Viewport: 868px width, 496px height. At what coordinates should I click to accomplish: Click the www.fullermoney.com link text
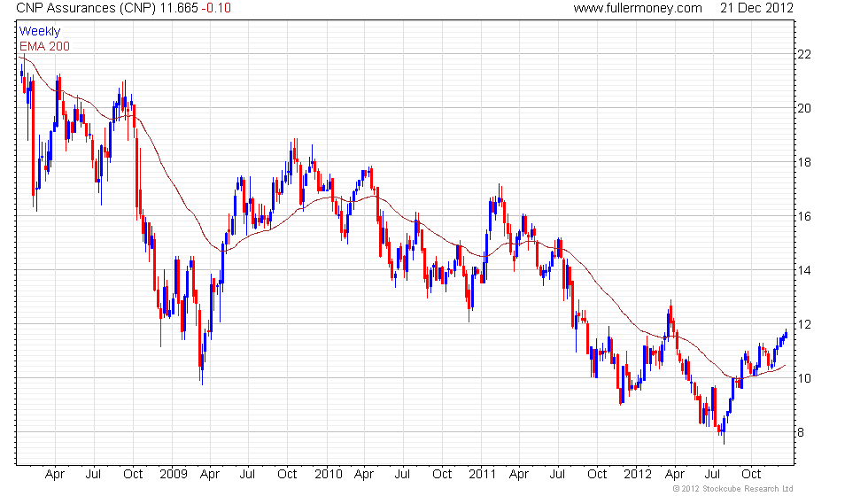pyautogui.click(x=638, y=8)
